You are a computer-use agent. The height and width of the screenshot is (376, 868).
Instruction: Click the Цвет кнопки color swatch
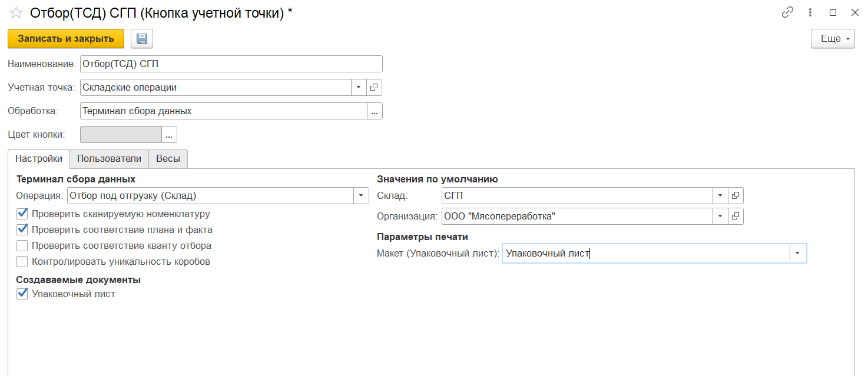[121, 135]
